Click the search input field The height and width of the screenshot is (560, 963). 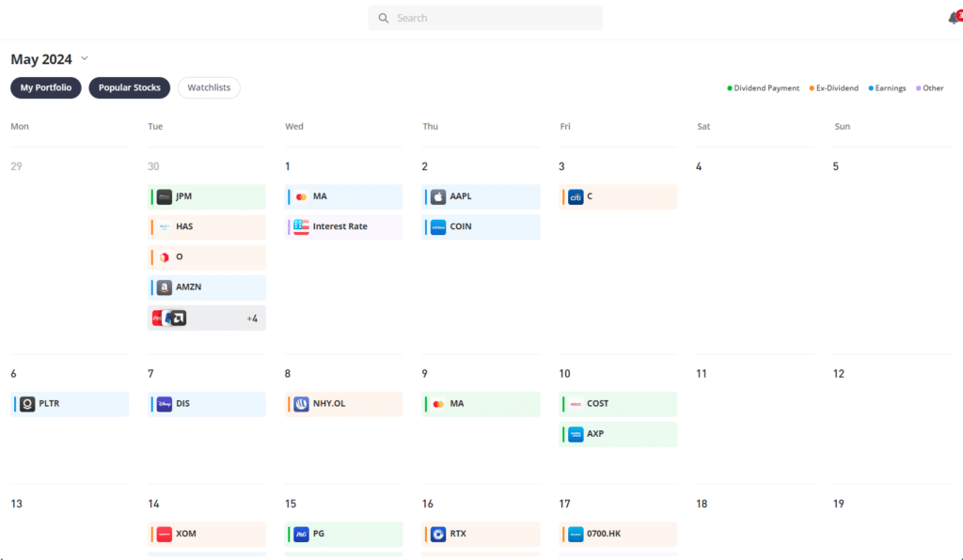click(x=484, y=18)
